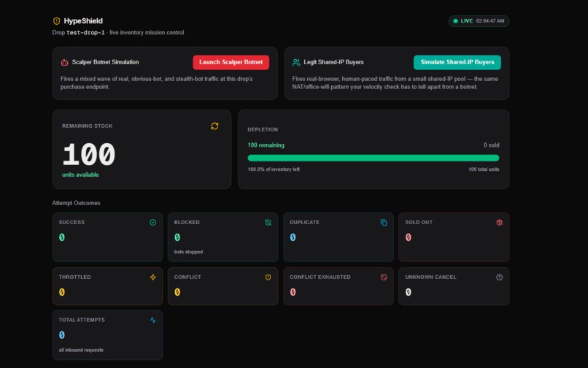Click the UNKNOWN CANCEL count value
Image resolution: width=588 pixels, height=368 pixels.
click(x=409, y=293)
